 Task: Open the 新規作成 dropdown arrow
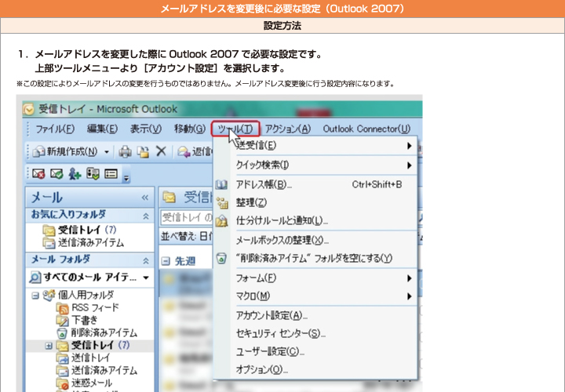(x=107, y=151)
